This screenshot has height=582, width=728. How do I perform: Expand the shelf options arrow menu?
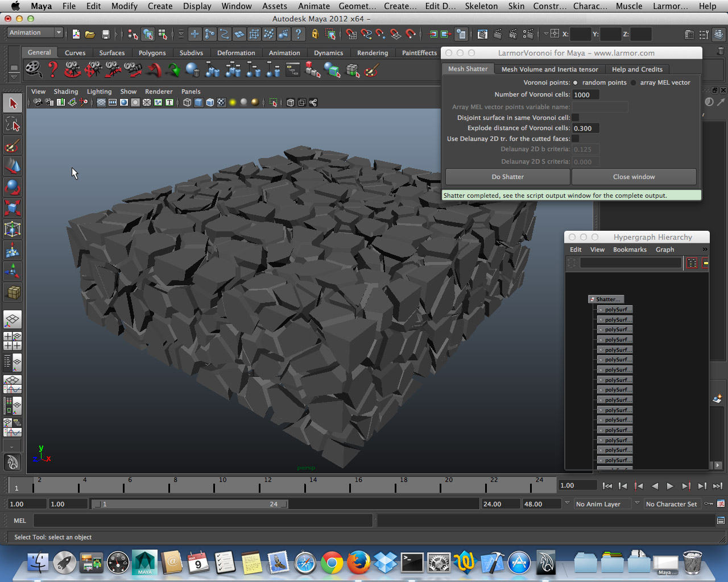(x=14, y=77)
